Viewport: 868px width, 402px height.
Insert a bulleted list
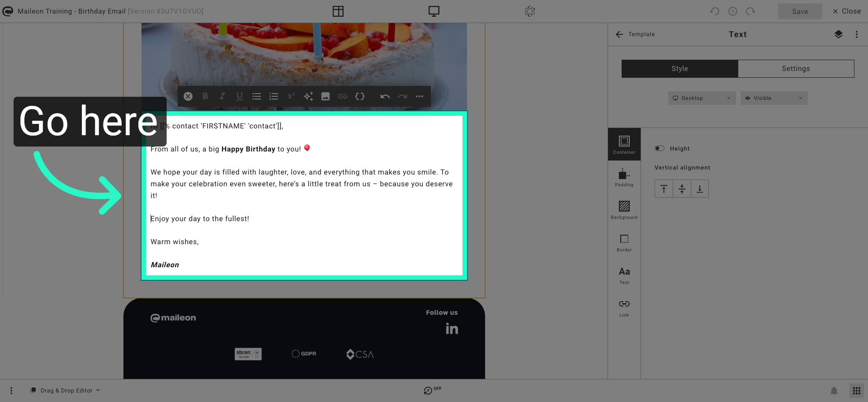pos(257,96)
